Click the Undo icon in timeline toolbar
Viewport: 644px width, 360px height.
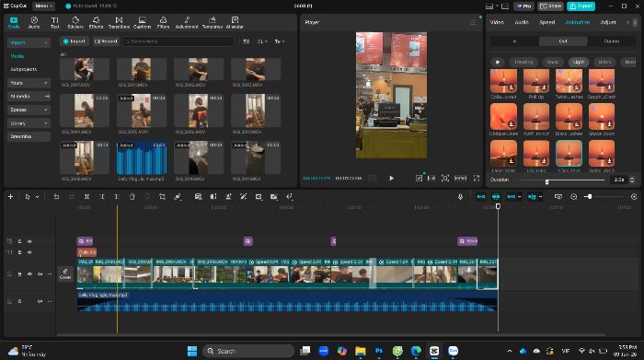[56, 197]
